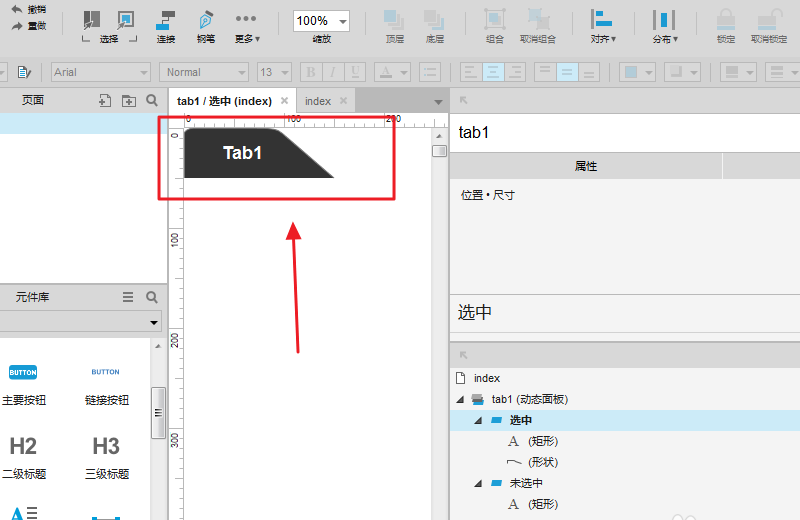
Task: Search the widget library (元件库)
Action: click(152, 297)
